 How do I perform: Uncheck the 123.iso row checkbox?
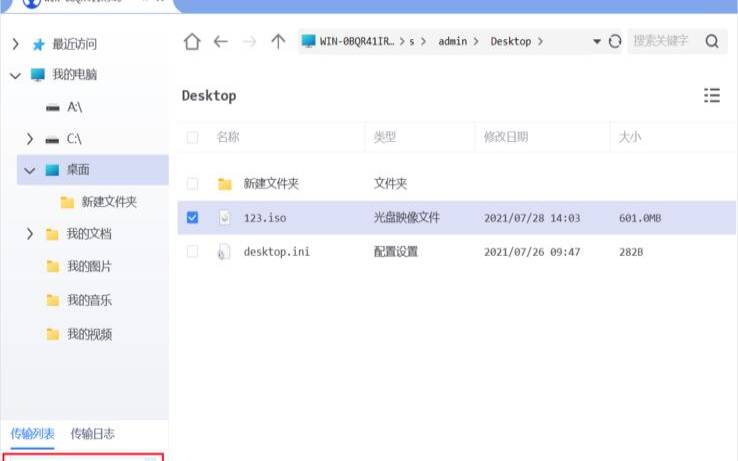(x=192, y=217)
